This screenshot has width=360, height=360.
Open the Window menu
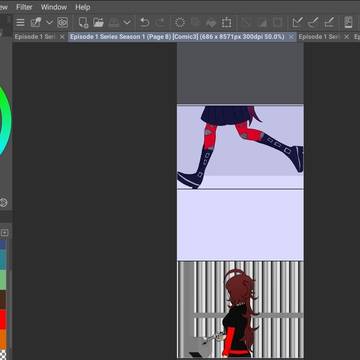(x=54, y=7)
